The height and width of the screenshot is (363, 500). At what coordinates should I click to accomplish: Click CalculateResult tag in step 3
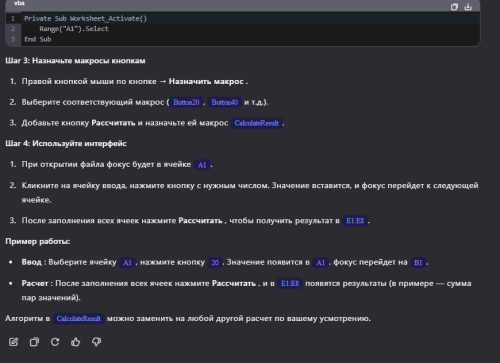pyautogui.click(x=257, y=123)
